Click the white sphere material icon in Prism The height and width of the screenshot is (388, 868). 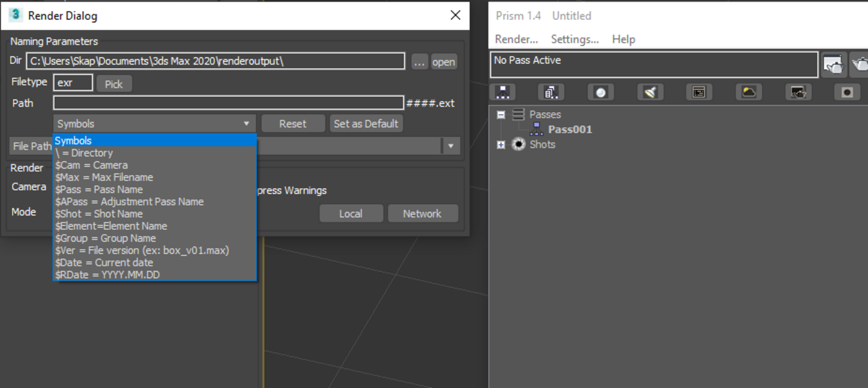(x=600, y=92)
